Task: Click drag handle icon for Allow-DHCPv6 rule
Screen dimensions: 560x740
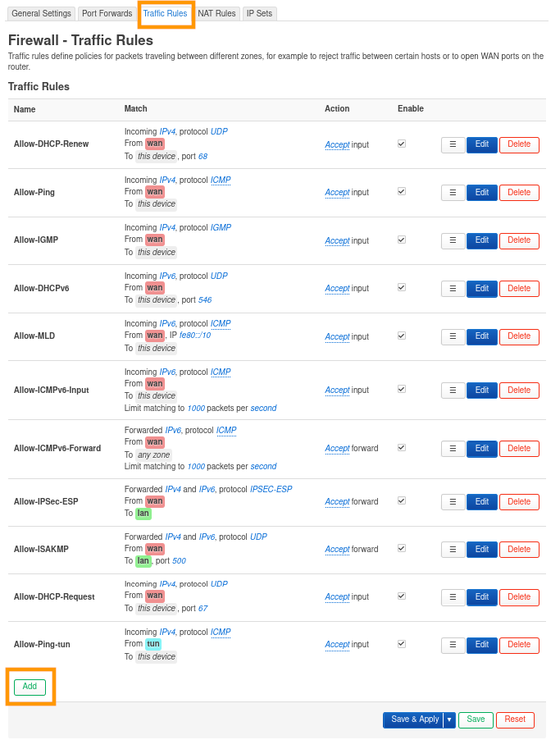Action: pos(453,289)
